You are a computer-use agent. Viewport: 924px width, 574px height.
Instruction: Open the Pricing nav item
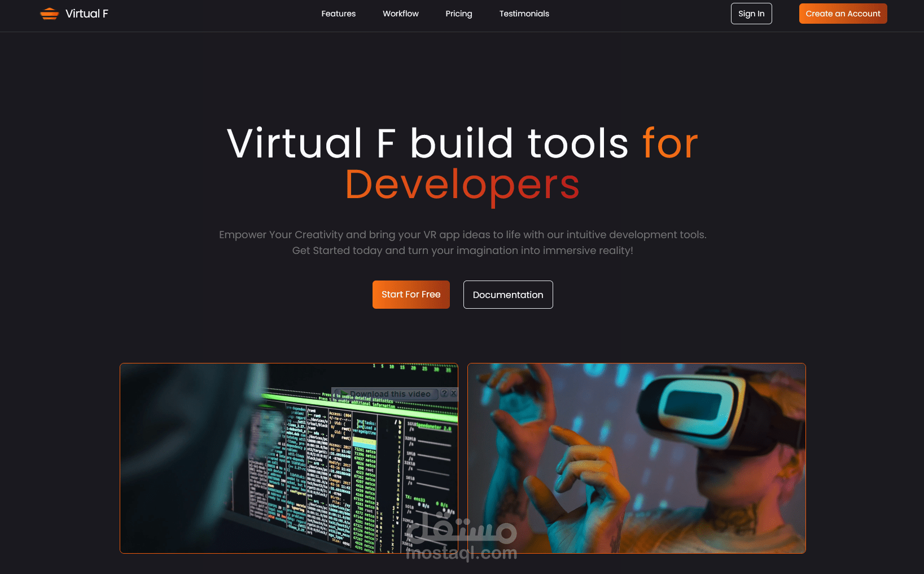[459, 14]
